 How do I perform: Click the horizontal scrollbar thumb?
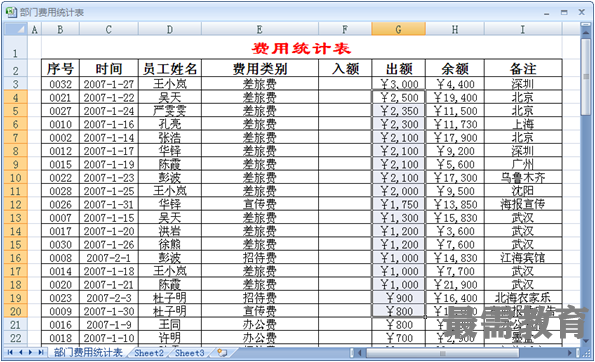442,353
